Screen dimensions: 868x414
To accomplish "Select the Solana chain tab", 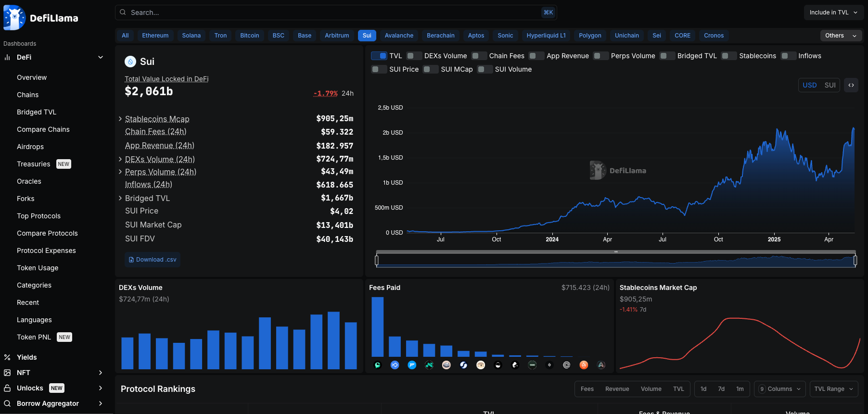I will click(x=191, y=36).
